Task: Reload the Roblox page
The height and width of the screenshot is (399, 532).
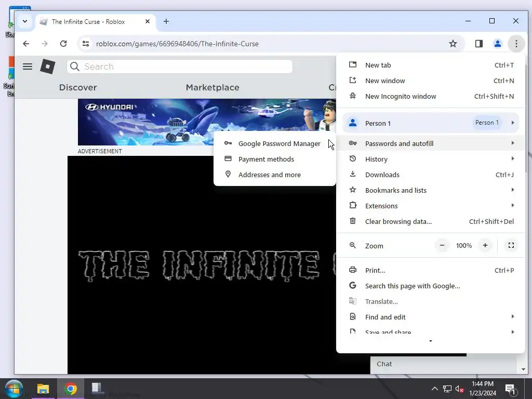Action: pos(63,44)
